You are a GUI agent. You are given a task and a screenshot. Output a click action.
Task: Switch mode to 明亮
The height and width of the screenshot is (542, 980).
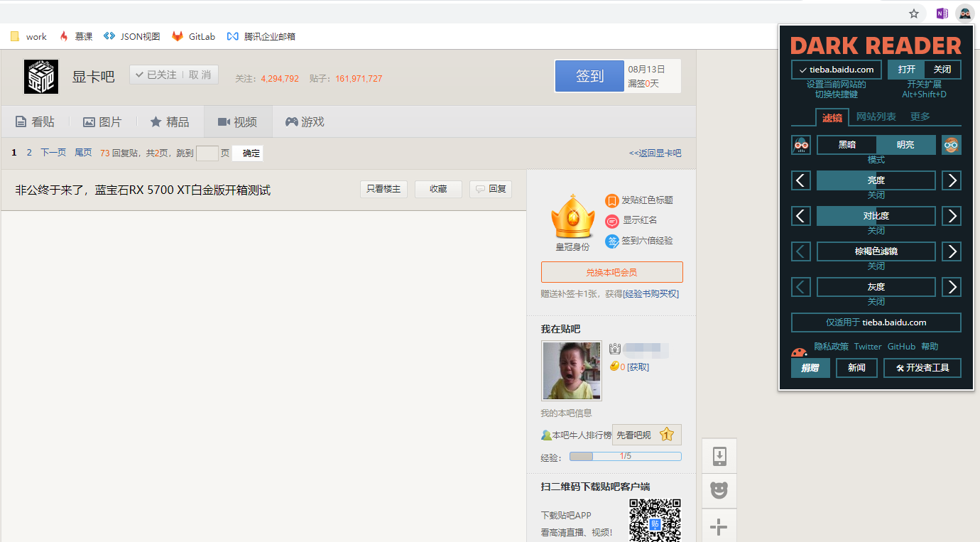(x=905, y=145)
